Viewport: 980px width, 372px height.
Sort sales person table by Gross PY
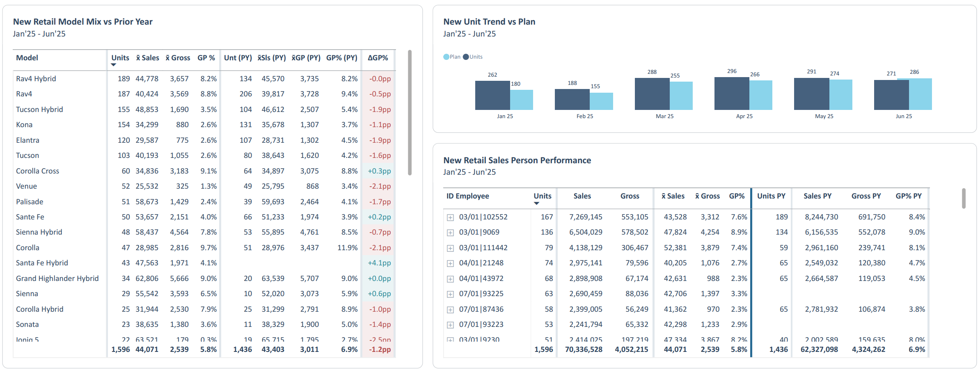[x=866, y=196]
